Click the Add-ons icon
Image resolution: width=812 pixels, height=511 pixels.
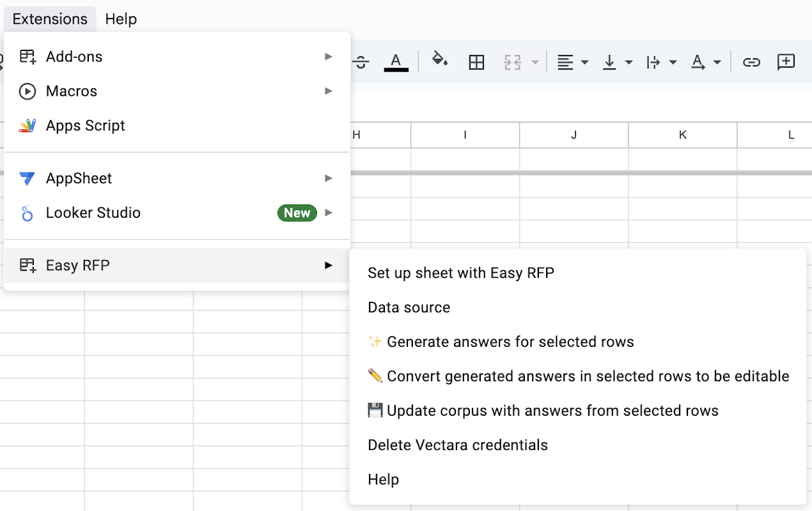(27, 57)
